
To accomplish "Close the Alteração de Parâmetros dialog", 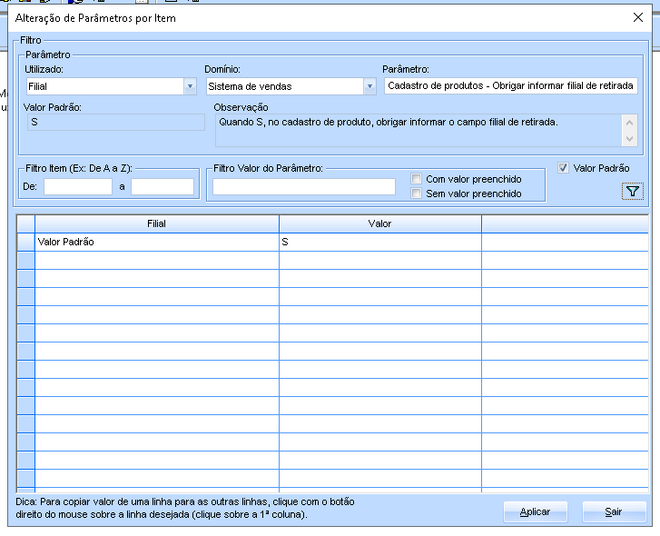I will point(638,17).
